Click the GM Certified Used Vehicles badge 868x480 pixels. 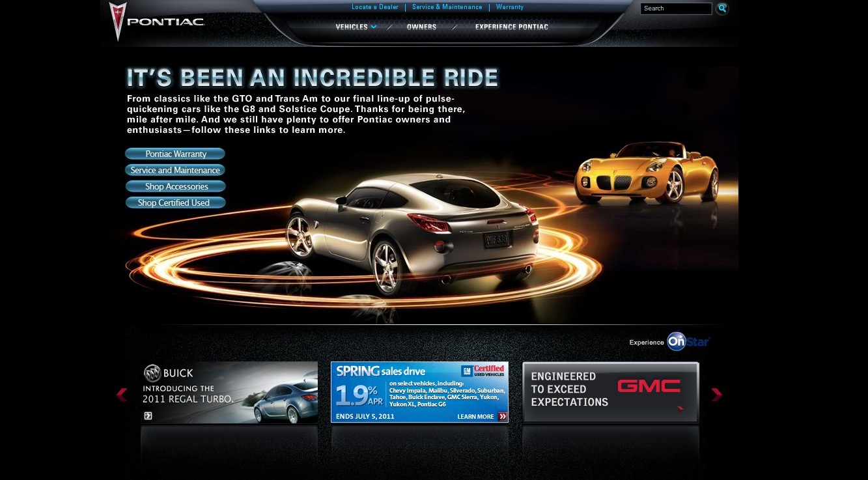click(483, 370)
